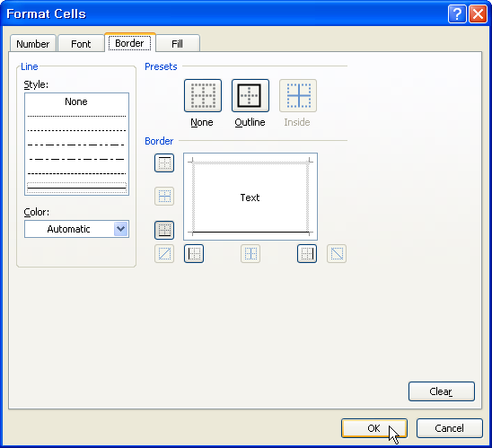Click the Text border preview area

click(x=250, y=197)
